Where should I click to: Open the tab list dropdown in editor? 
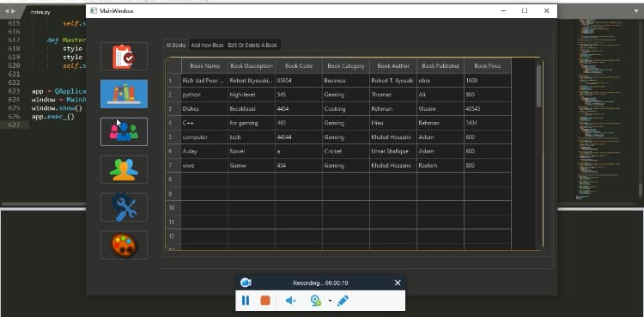tap(636, 11)
